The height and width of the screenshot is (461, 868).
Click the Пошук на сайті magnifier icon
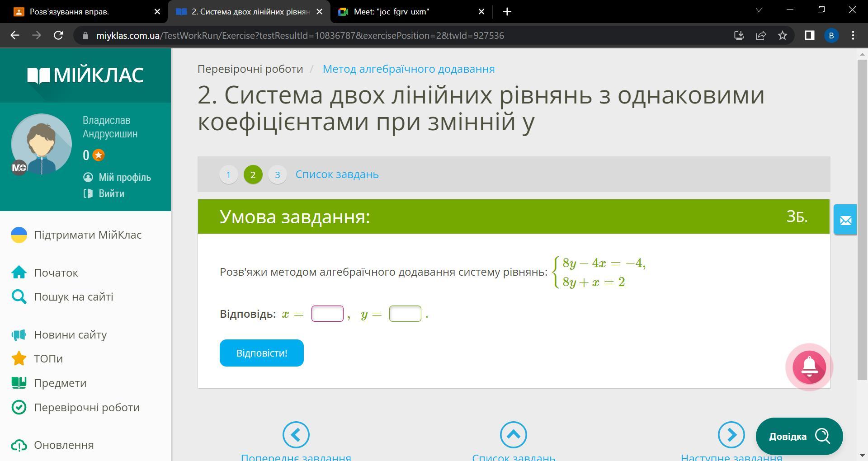pyautogui.click(x=19, y=297)
